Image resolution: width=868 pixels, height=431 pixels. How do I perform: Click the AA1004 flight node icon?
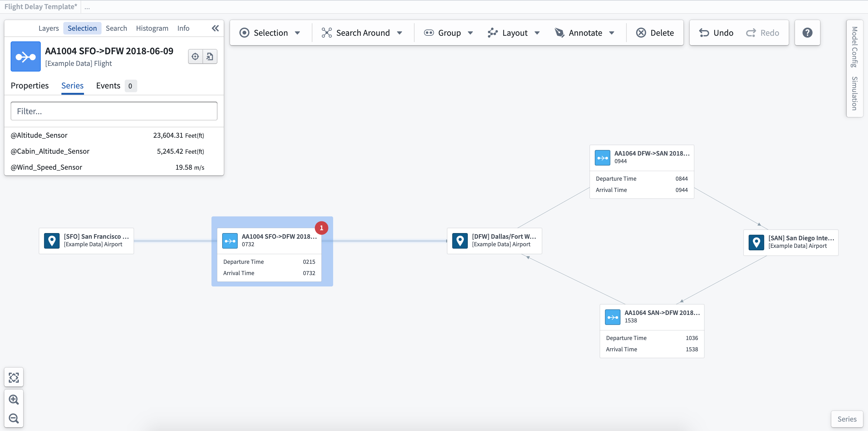coord(230,241)
